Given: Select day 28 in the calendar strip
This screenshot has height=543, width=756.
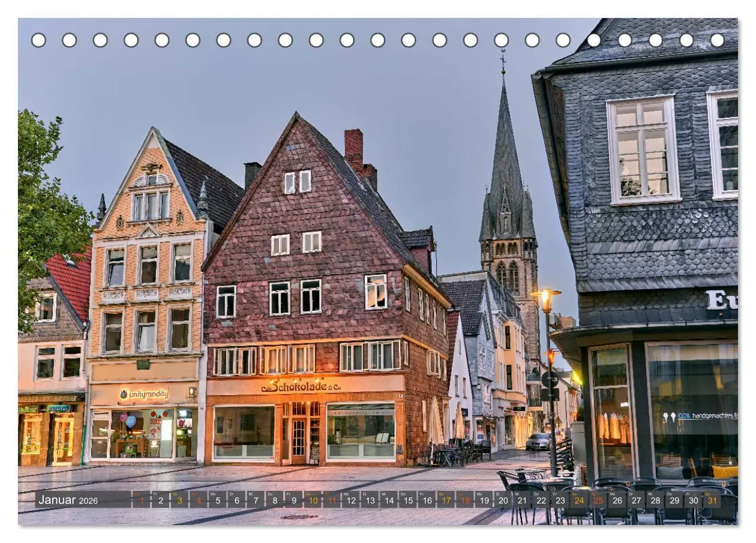Looking at the screenshot, I should click(x=655, y=500).
